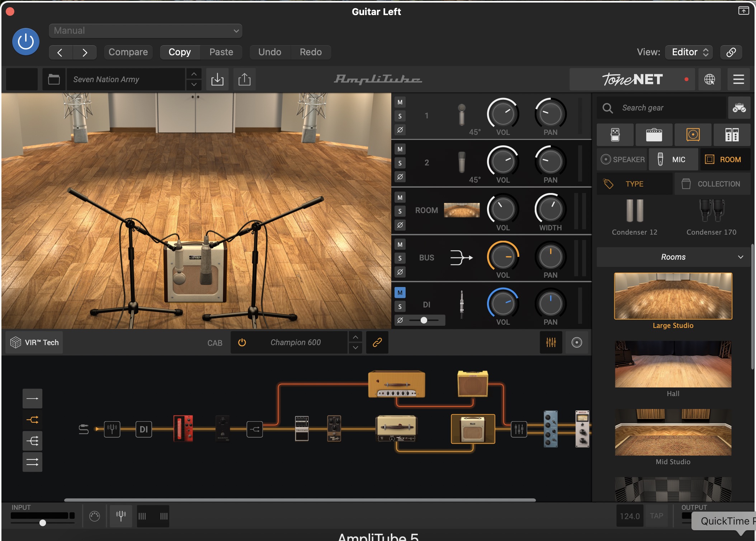756x541 pixels.
Task: Select the split-path chain routing icon
Action: pyautogui.click(x=32, y=420)
